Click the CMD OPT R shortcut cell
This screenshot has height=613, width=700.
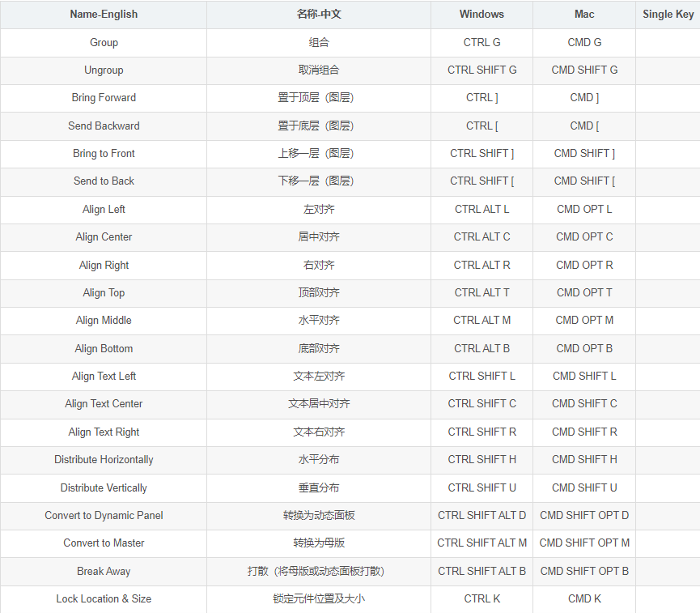[584, 265]
